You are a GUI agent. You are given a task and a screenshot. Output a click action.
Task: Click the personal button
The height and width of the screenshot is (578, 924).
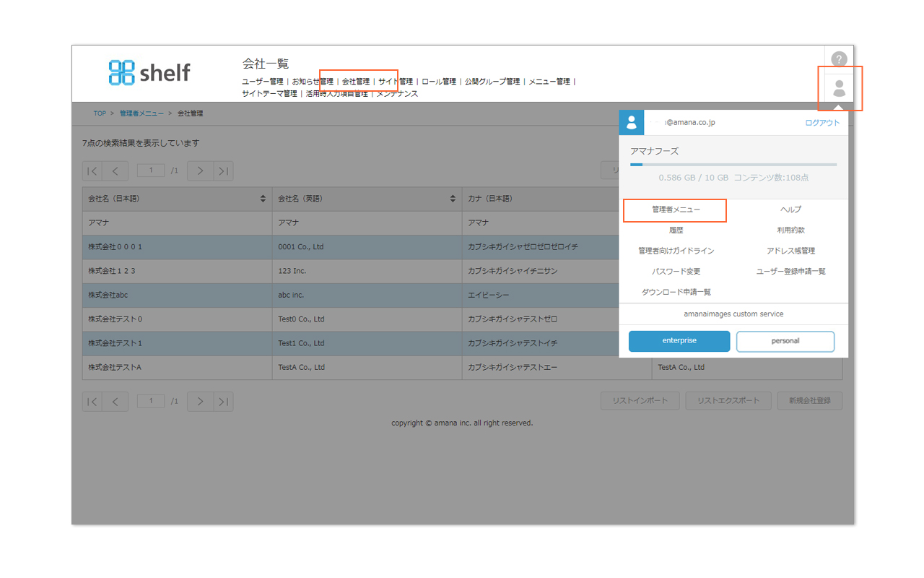[x=785, y=341]
